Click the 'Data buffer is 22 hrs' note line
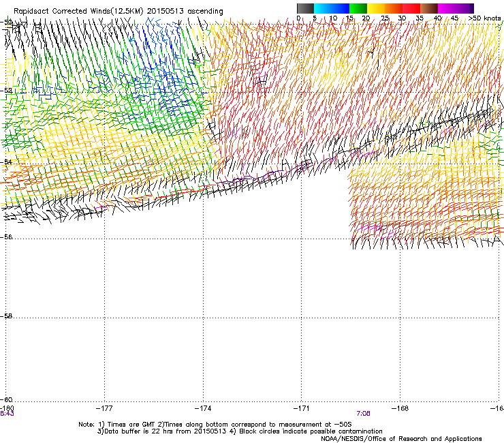The height and width of the screenshot is (443, 504). tap(240, 431)
